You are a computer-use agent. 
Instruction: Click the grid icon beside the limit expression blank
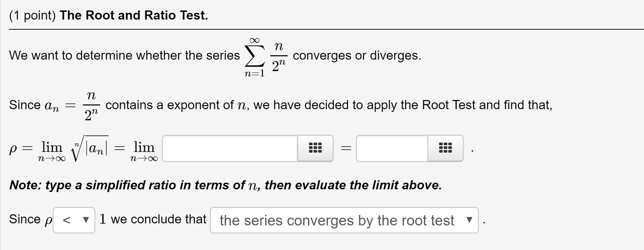pyautogui.click(x=315, y=148)
